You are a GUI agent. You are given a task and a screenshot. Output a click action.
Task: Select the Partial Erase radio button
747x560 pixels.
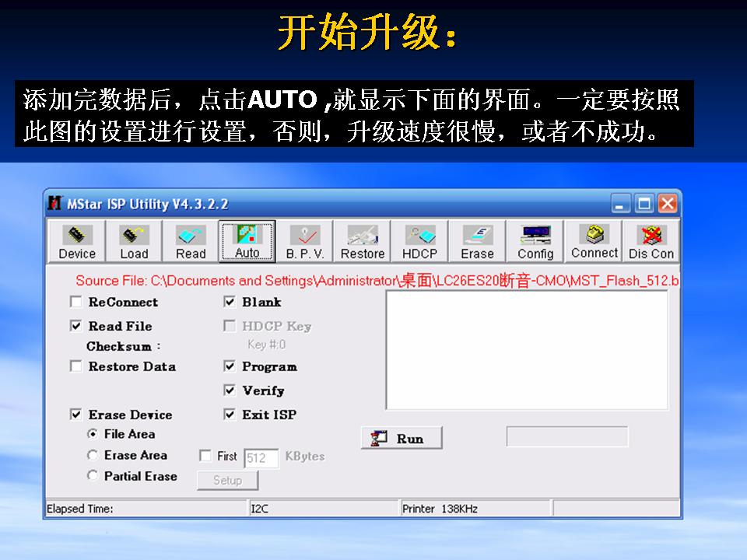point(93,476)
